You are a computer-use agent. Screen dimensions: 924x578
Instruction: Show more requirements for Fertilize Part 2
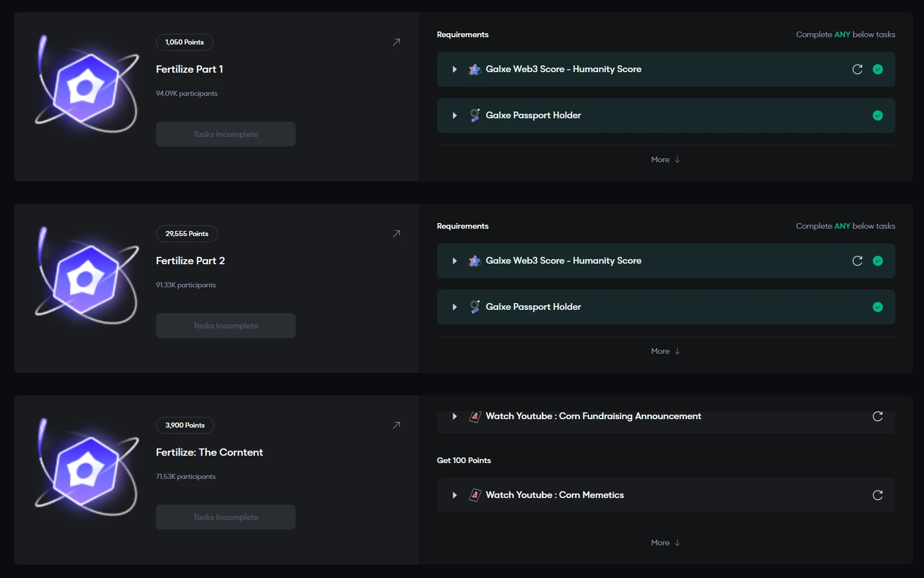point(665,352)
